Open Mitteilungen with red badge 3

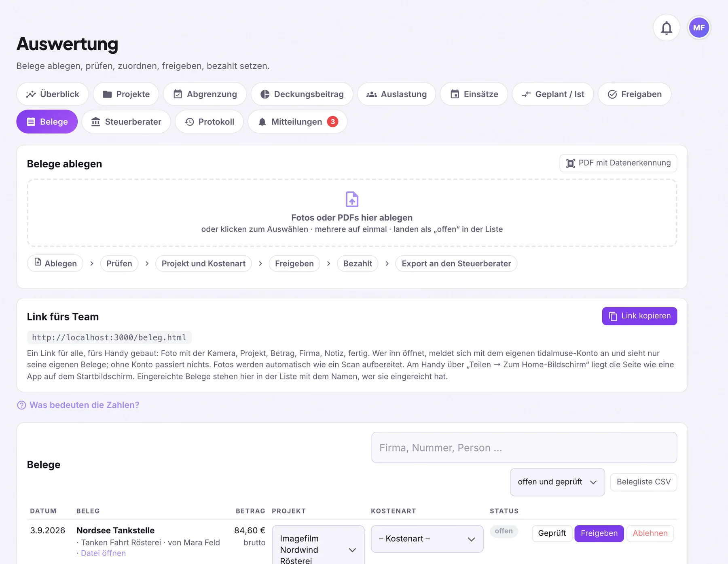(x=298, y=122)
